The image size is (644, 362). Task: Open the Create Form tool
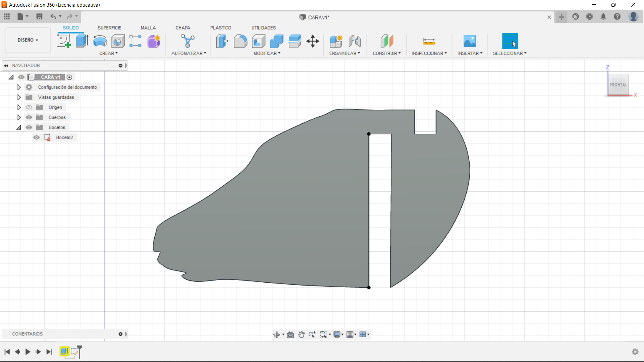point(153,41)
